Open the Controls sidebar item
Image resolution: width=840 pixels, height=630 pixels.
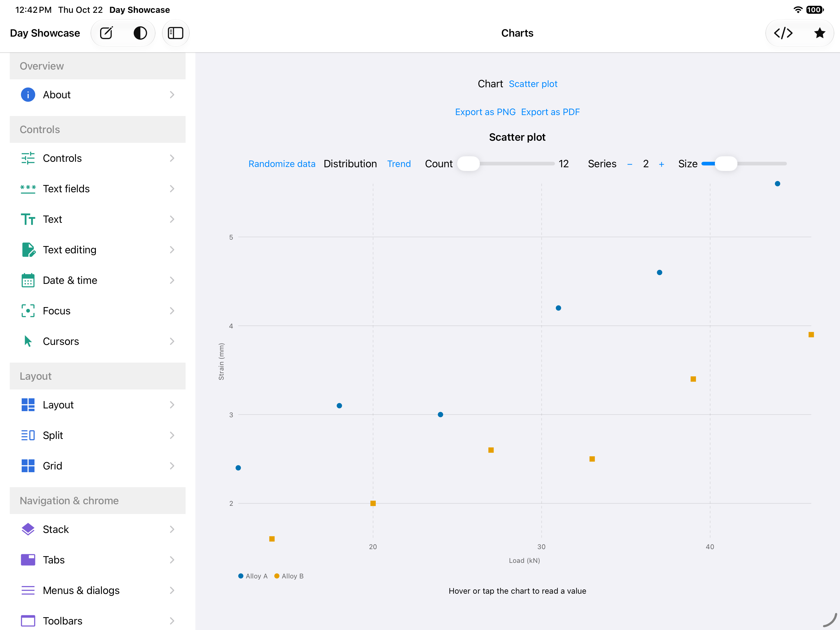click(98, 158)
